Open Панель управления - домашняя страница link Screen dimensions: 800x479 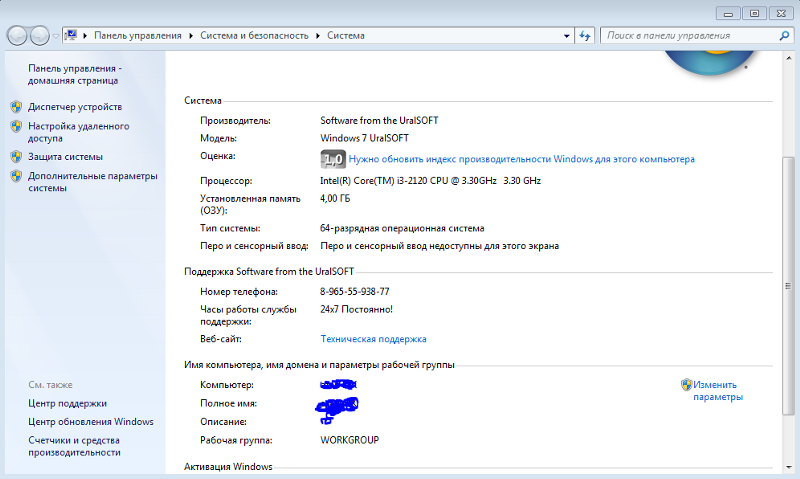click(x=75, y=74)
